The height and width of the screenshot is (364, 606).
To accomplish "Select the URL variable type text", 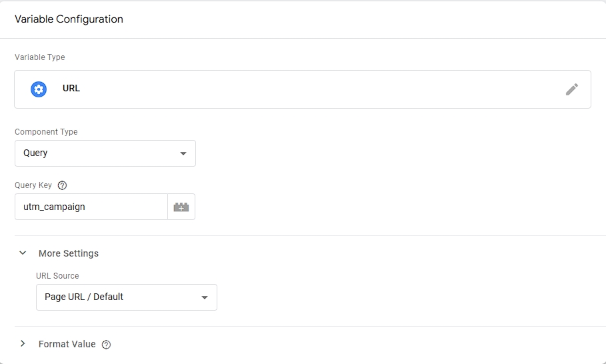I will tap(71, 88).
